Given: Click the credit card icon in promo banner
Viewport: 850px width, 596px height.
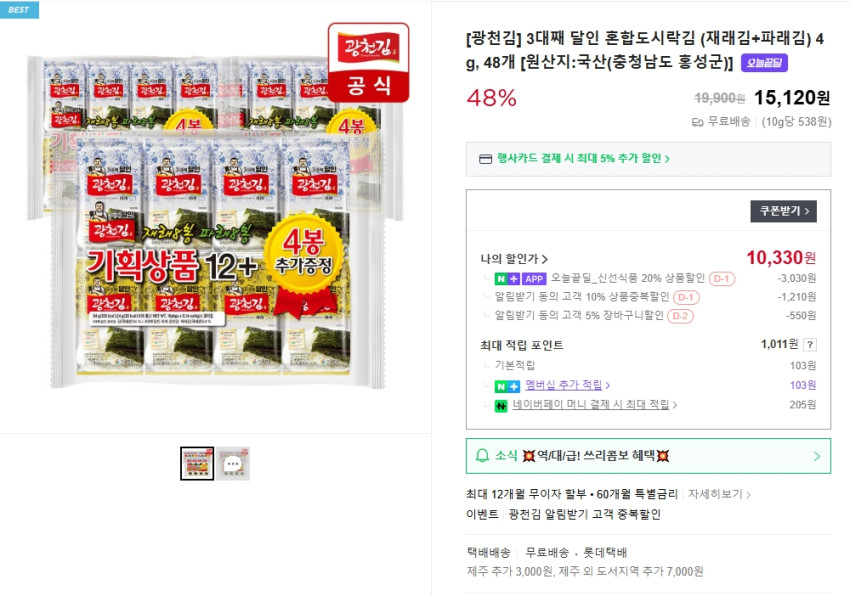Looking at the screenshot, I should [486, 159].
